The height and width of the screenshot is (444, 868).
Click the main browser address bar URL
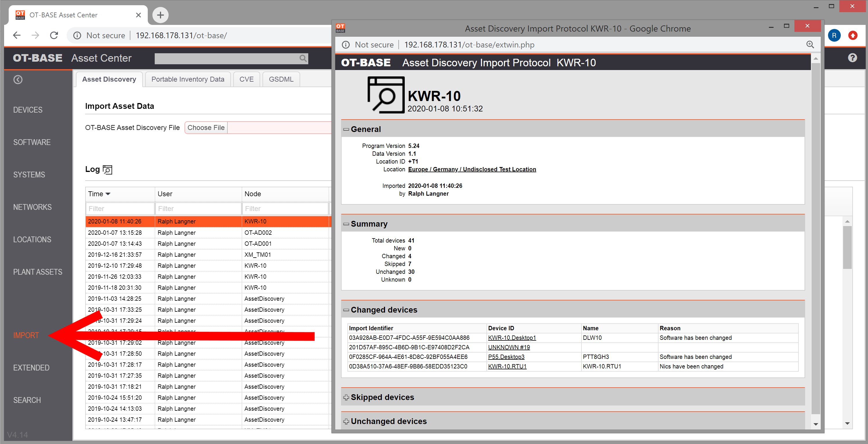pyautogui.click(x=181, y=35)
